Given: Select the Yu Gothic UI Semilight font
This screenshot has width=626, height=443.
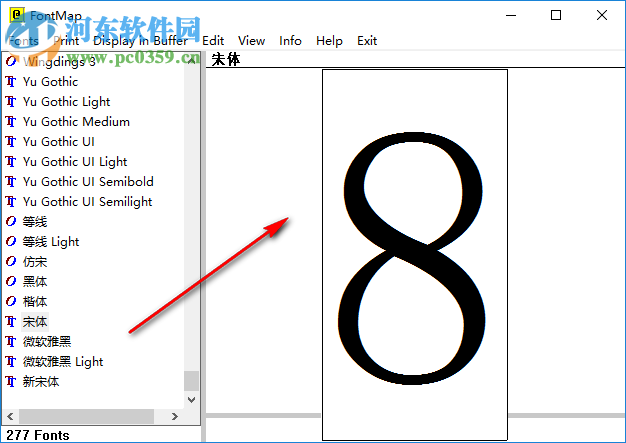Looking at the screenshot, I should (87, 201).
